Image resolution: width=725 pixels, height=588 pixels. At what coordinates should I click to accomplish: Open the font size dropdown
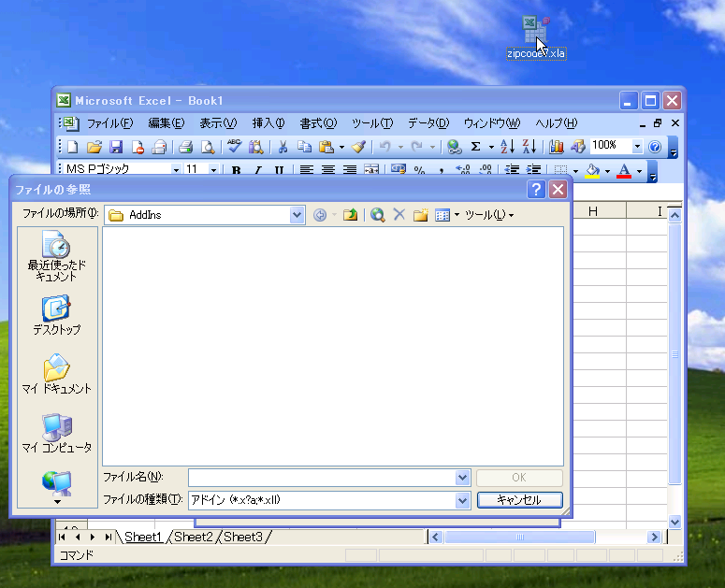(213, 170)
